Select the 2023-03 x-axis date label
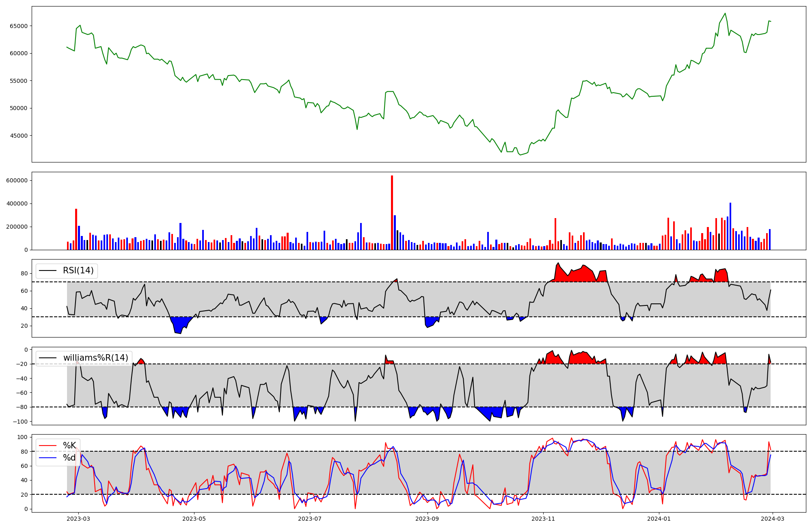This screenshot has width=812, height=528. [x=78, y=519]
